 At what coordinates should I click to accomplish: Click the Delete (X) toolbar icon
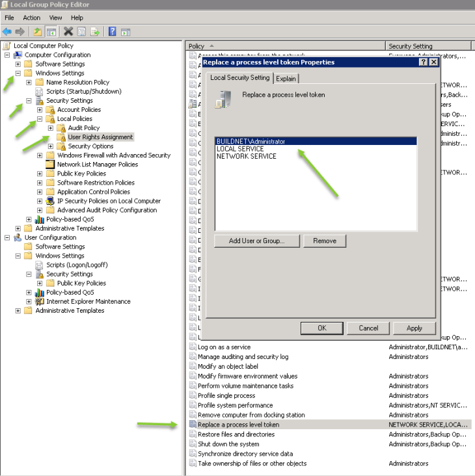point(68,31)
